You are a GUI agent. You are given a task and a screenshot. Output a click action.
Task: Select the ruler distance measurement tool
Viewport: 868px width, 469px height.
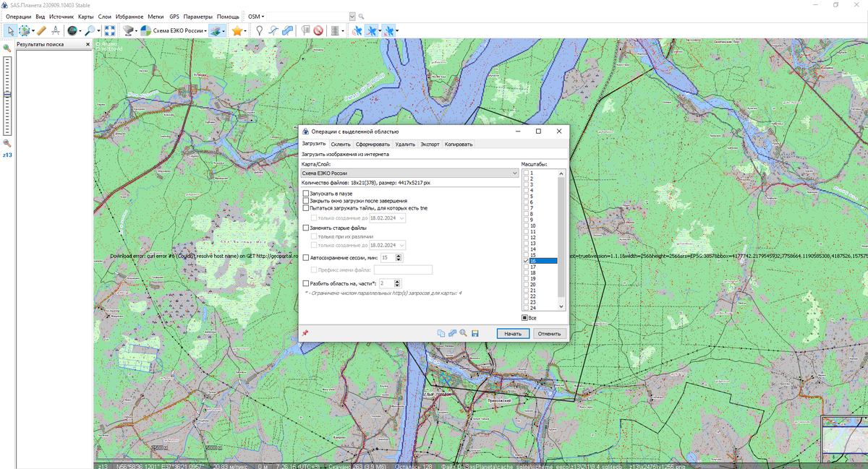point(41,30)
